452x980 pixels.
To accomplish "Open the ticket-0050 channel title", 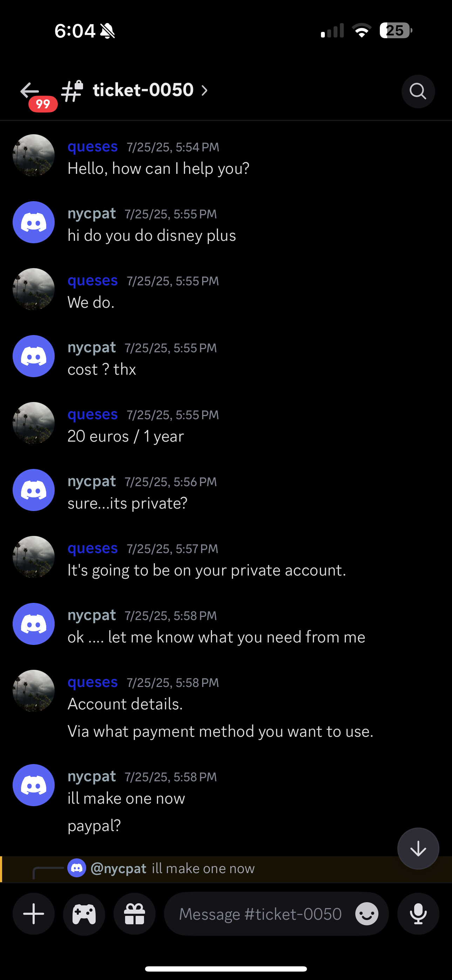I will tap(143, 90).
